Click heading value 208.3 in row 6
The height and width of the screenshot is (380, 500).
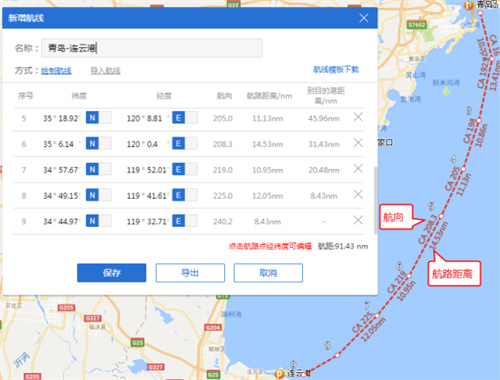coord(223,144)
